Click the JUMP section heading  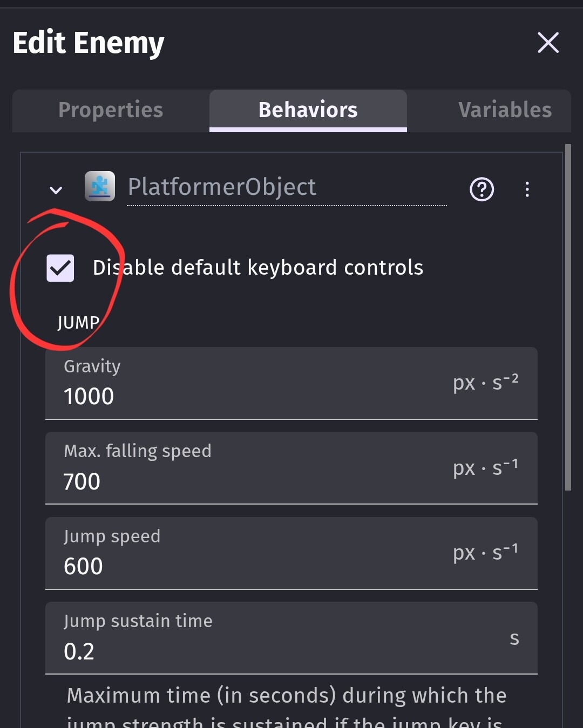pyautogui.click(x=78, y=323)
